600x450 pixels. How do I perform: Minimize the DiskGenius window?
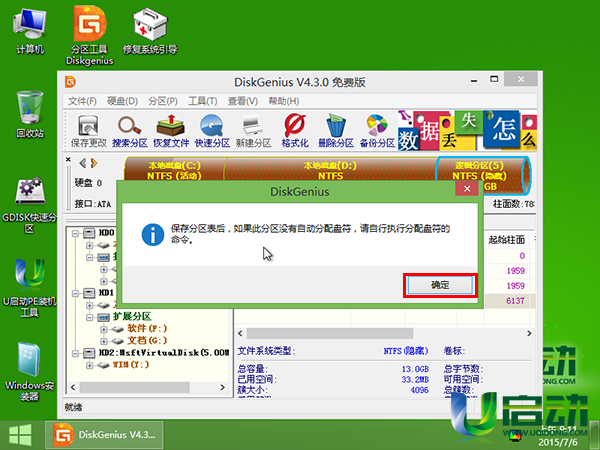[x=474, y=80]
